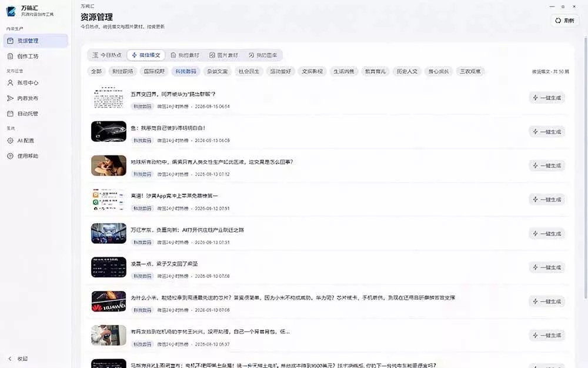Open the HUAWEI logo article thumbnail
This screenshot has width=588, height=368.
[109, 301]
